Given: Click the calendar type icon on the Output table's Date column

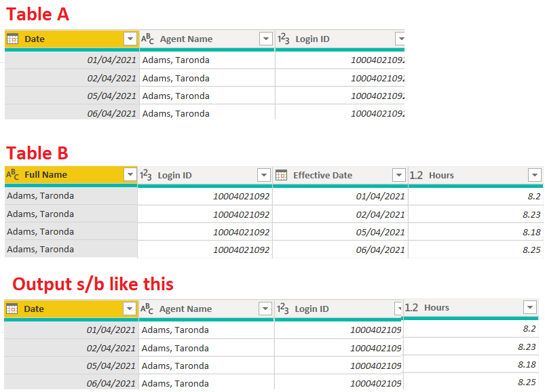Looking at the screenshot, I should click(12, 309).
